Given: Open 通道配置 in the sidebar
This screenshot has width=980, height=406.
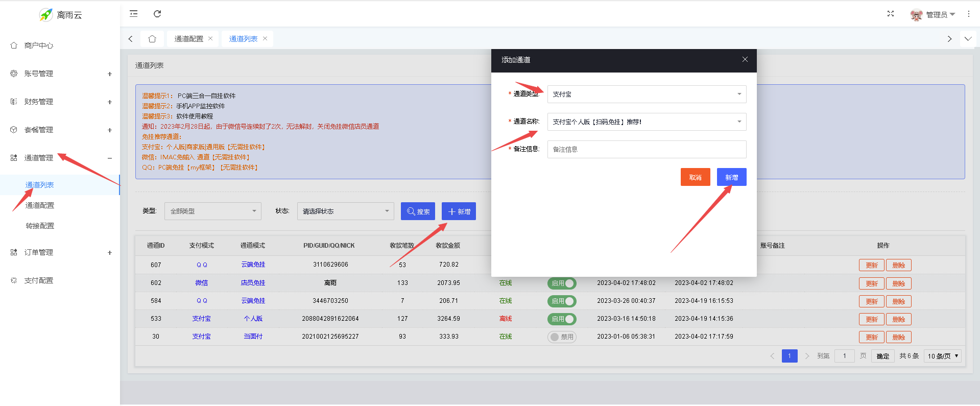Looking at the screenshot, I should pos(40,205).
